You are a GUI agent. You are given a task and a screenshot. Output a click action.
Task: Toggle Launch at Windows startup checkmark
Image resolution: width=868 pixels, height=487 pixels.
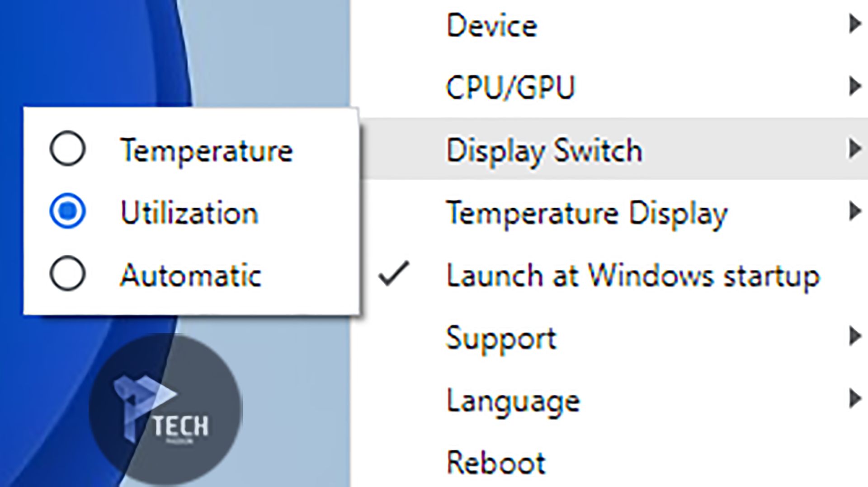pos(394,274)
